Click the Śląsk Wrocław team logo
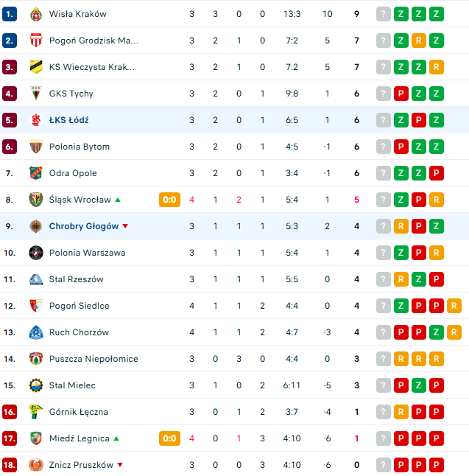The height and width of the screenshot is (476, 469). [36, 200]
